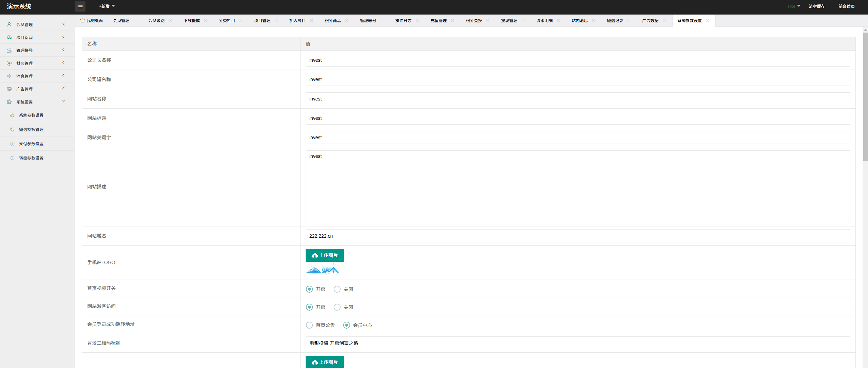This screenshot has width=868, height=368.
Task: Click the tag icon beside 短信模板管理
Action: click(12, 130)
